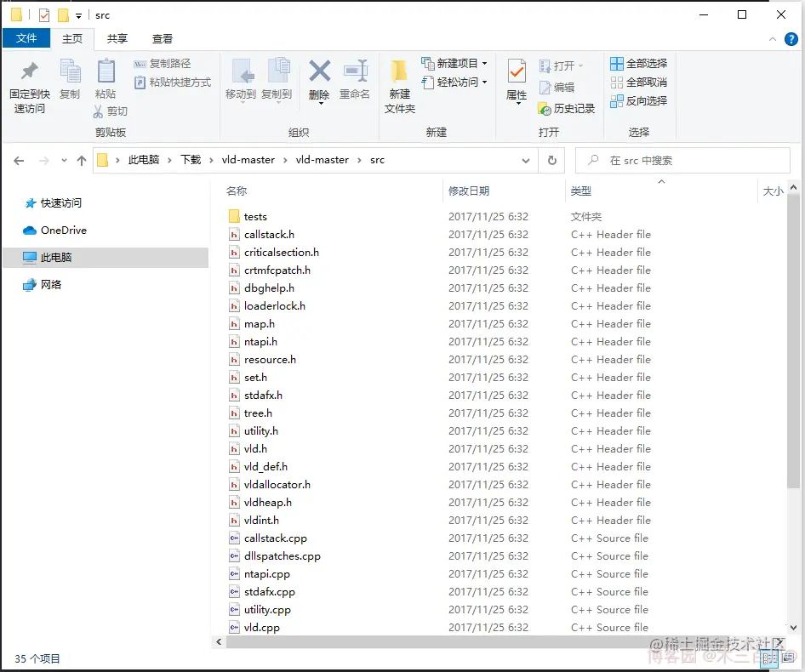This screenshot has width=805, height=672.
Task: Switch to the View (查看) tab
Action: [x=163, y=38]
